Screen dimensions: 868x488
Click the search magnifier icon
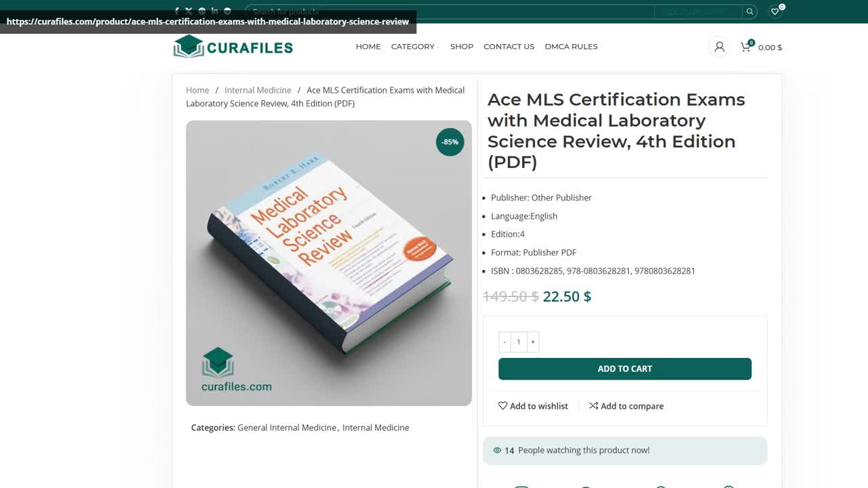click(749, 11)
